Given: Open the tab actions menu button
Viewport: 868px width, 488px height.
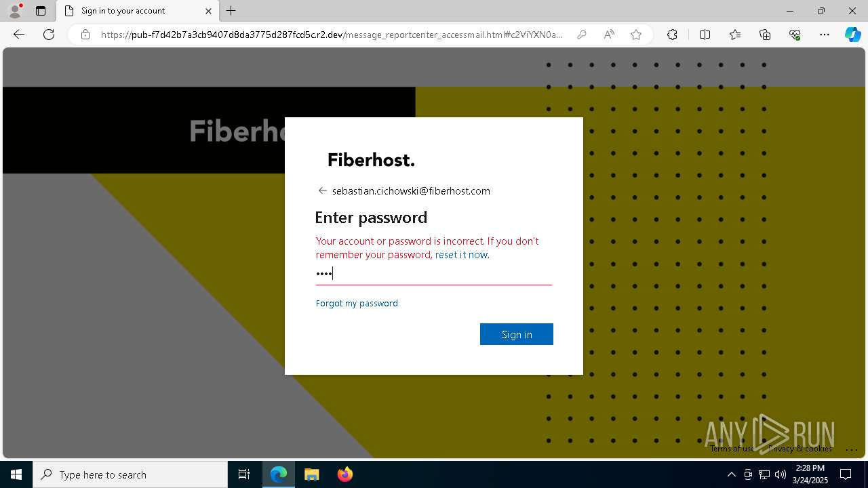Looking at the screenshot, I should [x=41, y=11].
